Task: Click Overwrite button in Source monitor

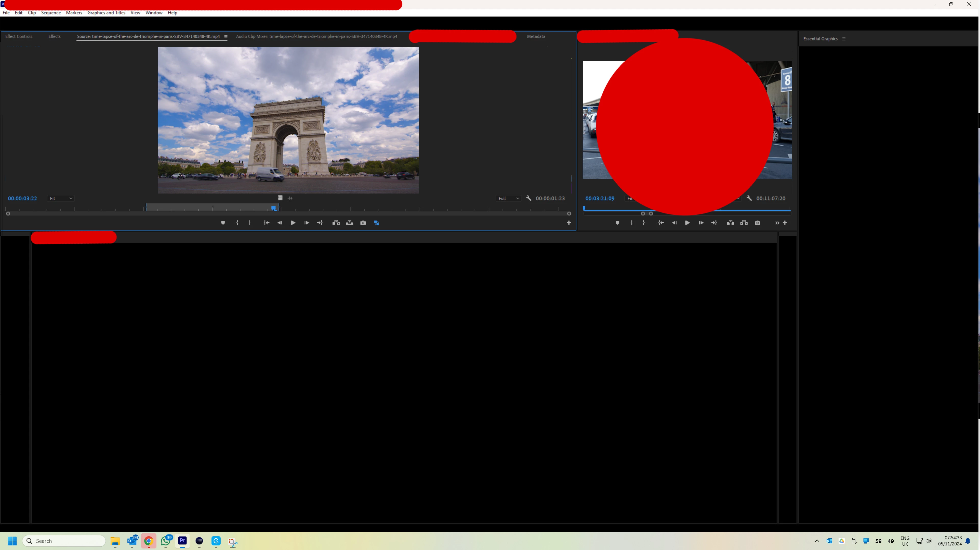Action: (x=349, y=223)
